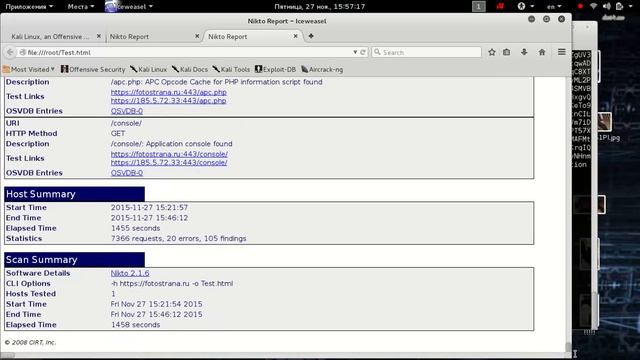Open the fotostrana.ru console test link
640x360 pixels.
pos(169,154)
